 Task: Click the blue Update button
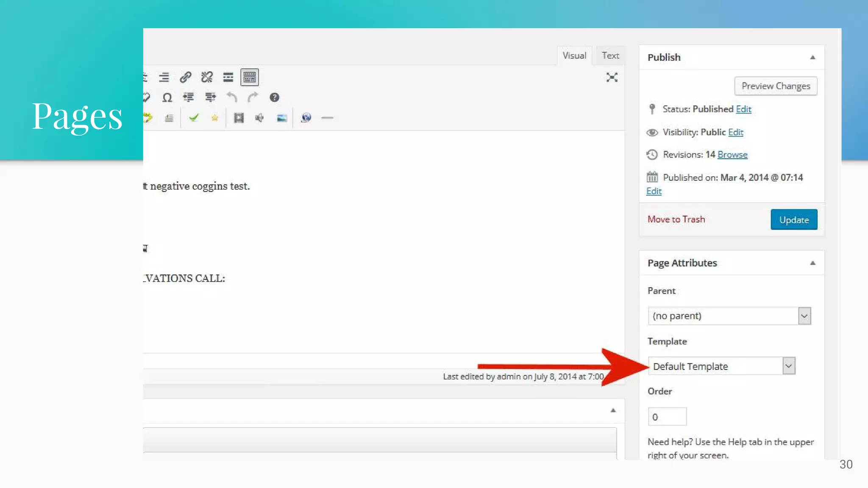pyautogui.click(x=794, y=219)
